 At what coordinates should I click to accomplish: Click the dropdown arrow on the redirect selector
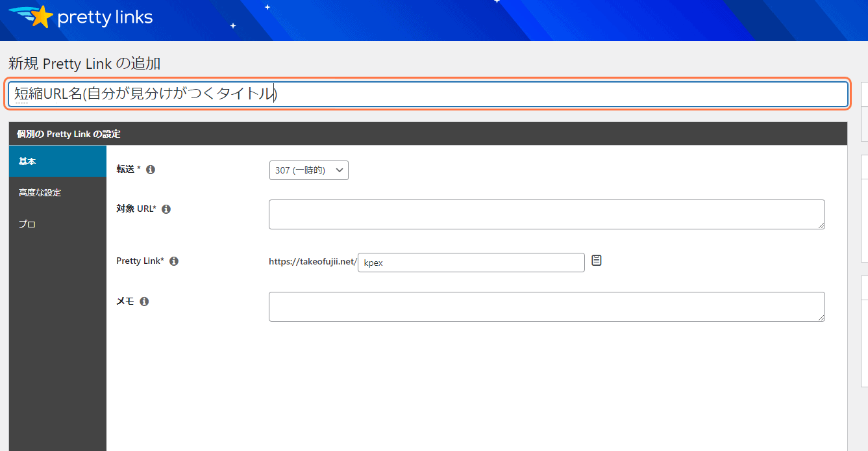340,170
